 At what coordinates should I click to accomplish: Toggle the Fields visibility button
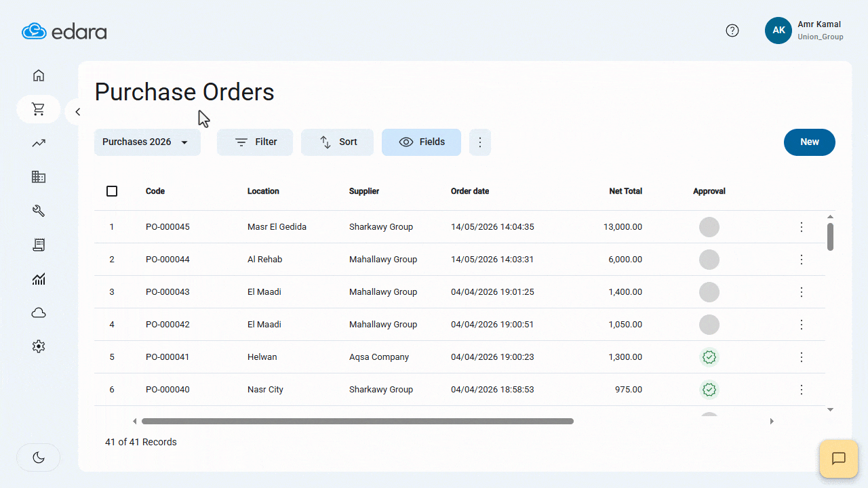421,142
